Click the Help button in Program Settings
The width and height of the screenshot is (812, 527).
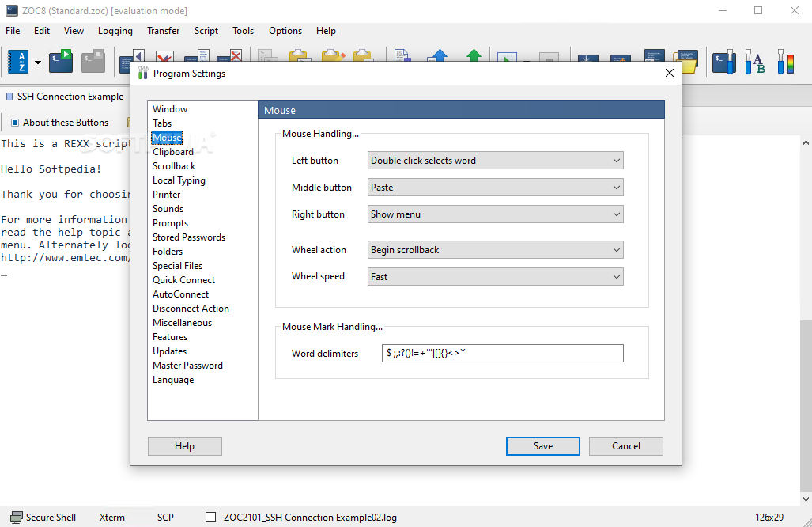185,446
